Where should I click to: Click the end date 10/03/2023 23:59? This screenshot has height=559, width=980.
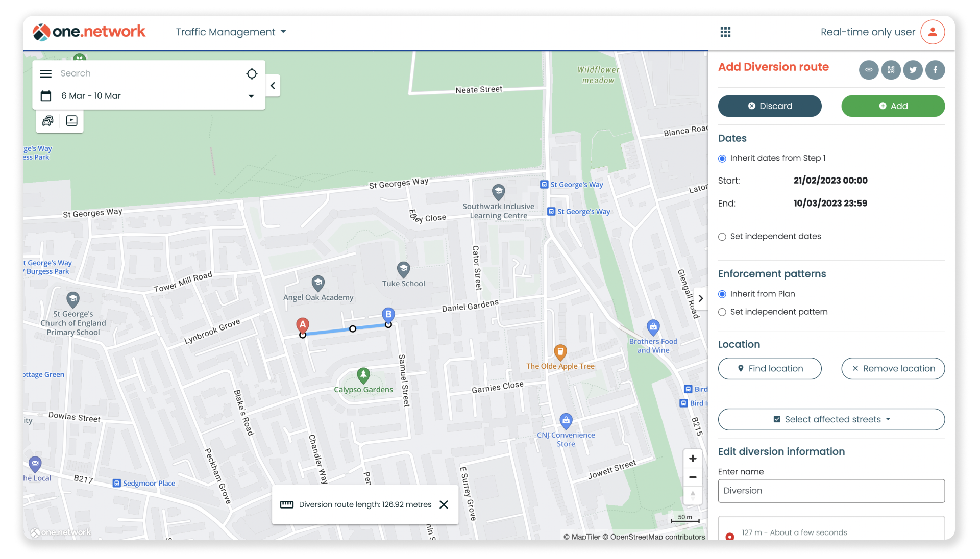point(830,204)
